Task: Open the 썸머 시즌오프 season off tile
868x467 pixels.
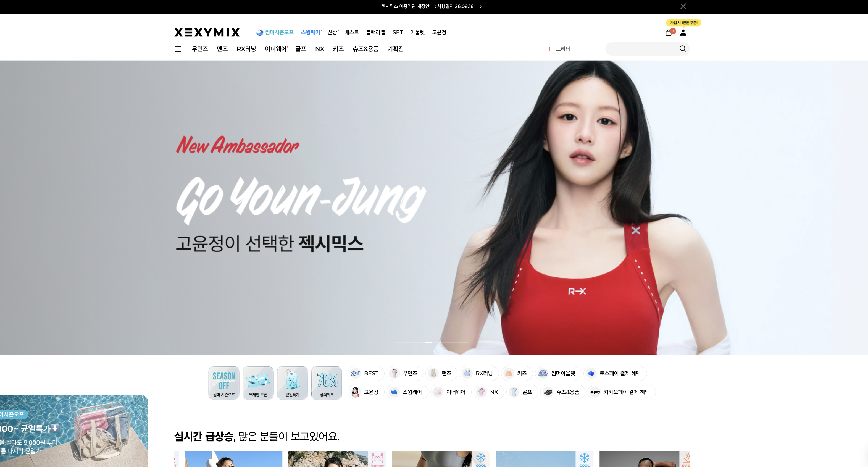Action: (x=224, y=383)
